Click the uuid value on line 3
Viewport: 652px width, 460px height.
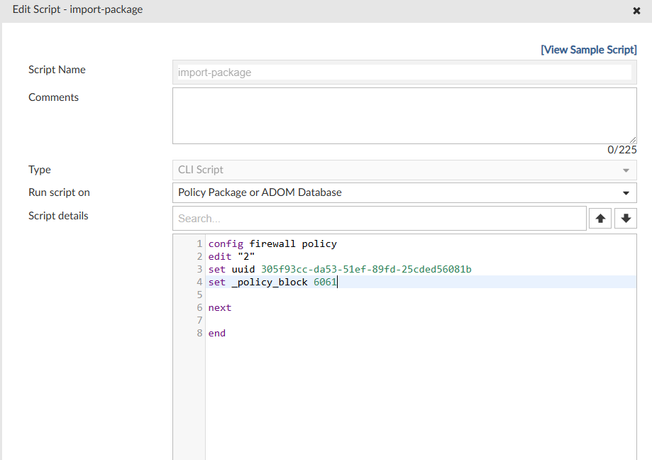366,270
